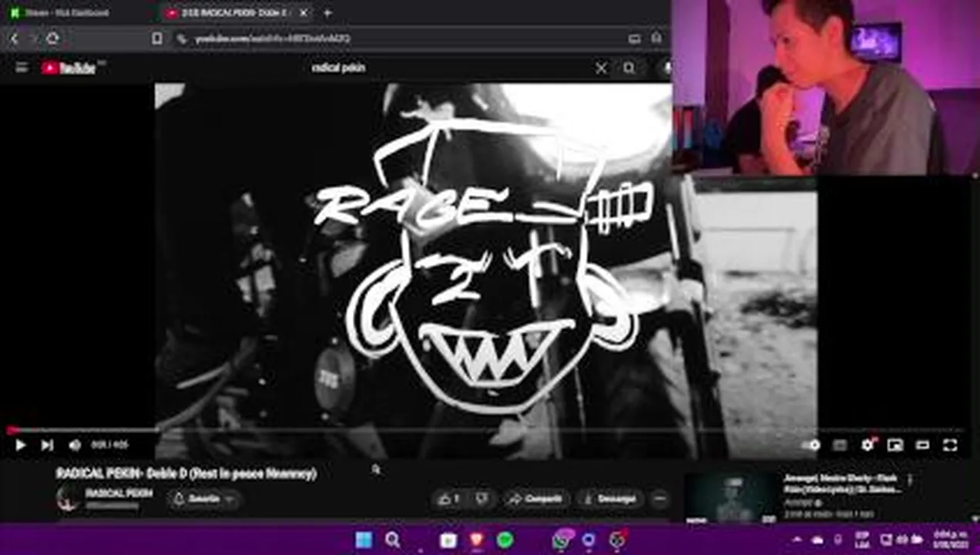Reload the page
This screenshot has width=980, height=555.
coord(52,39)
